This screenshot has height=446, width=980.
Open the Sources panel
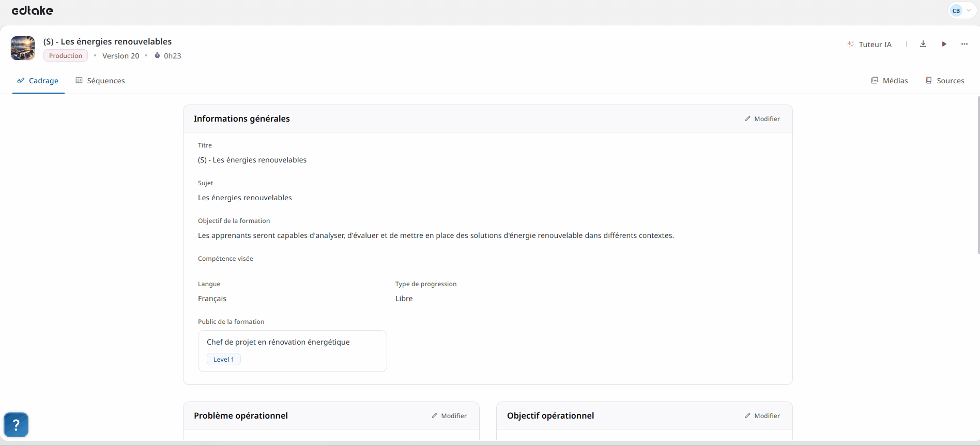click(x=945, y=81)
